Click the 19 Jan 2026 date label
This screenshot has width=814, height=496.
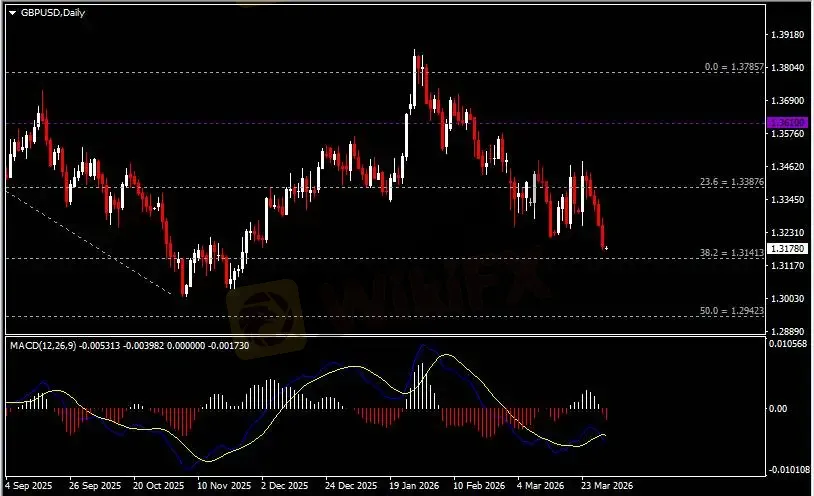pos(414,486)
